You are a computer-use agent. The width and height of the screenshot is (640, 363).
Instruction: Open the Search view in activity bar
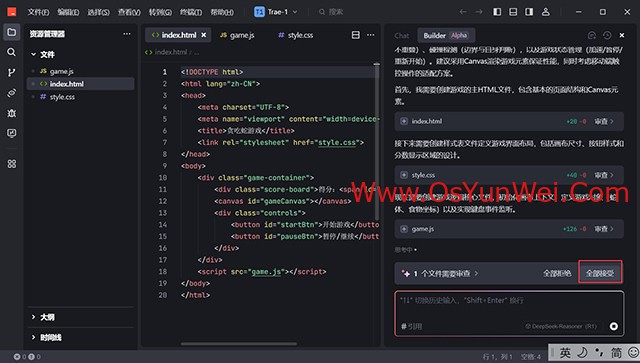click(12, 52)
